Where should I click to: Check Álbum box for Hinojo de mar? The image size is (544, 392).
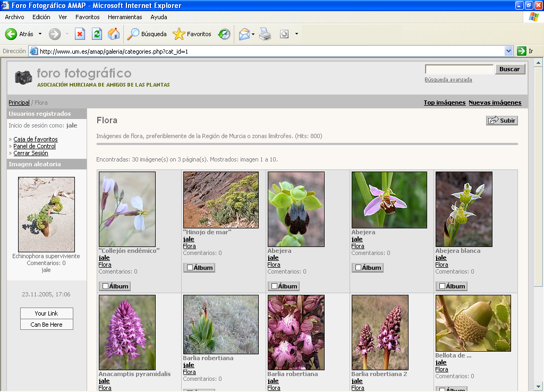pyautogui.click(x=190, y=268)
